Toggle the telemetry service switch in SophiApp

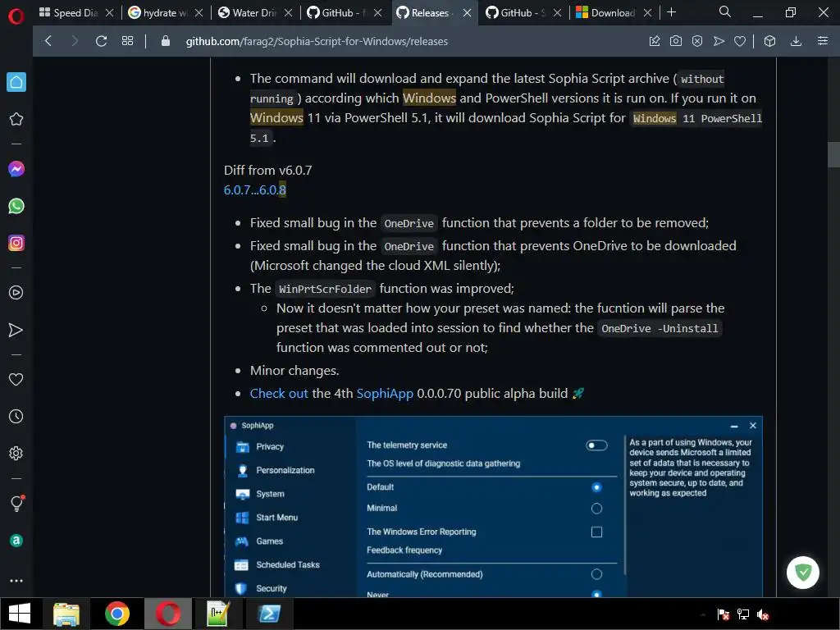coord(596,445)
